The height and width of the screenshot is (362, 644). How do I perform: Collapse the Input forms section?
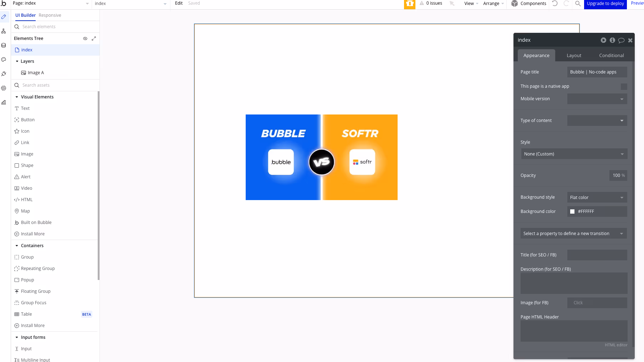click(x=17, y=337)
